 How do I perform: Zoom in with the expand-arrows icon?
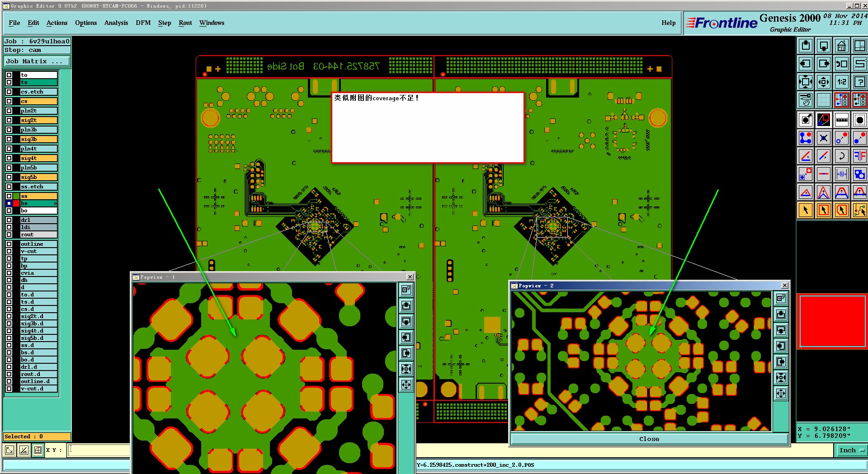[x=806, y=82]
